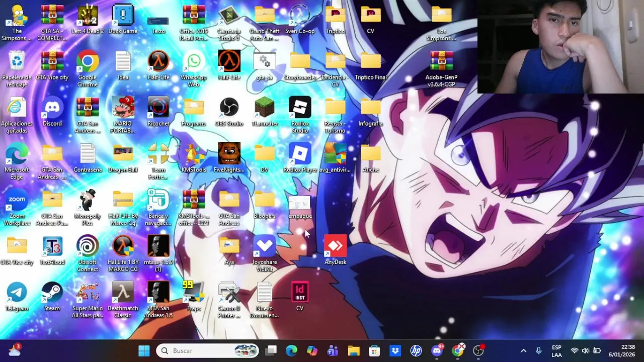Open Microsoft Store from the taskbar

coord(374,350)
